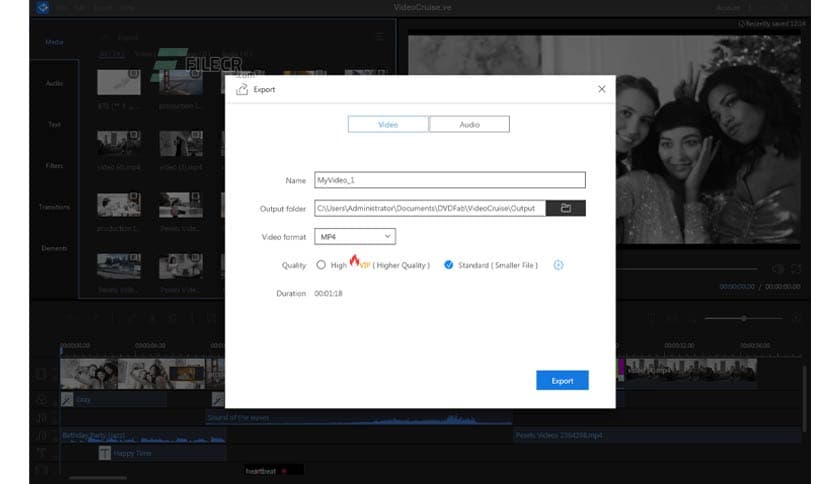Click the duration value 00:01:18
This screenshot has width=836, height=484.
point(328,293)
